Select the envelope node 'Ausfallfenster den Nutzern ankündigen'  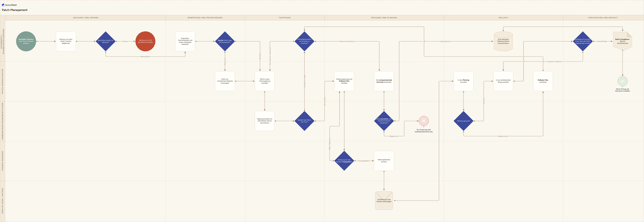(384, 201)
